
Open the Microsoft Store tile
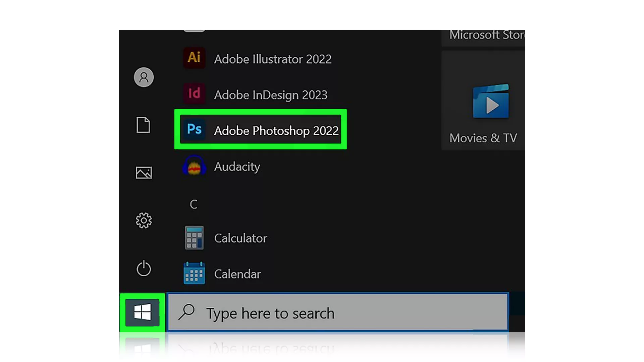pyautogui.click(x=483, y=38)
